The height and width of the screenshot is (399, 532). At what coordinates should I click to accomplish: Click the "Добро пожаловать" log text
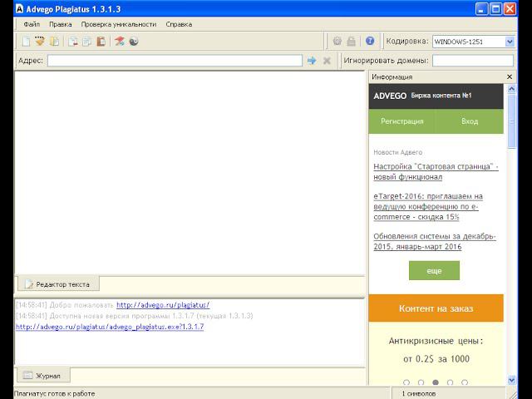pyautogui.click(x=81, y=305)
